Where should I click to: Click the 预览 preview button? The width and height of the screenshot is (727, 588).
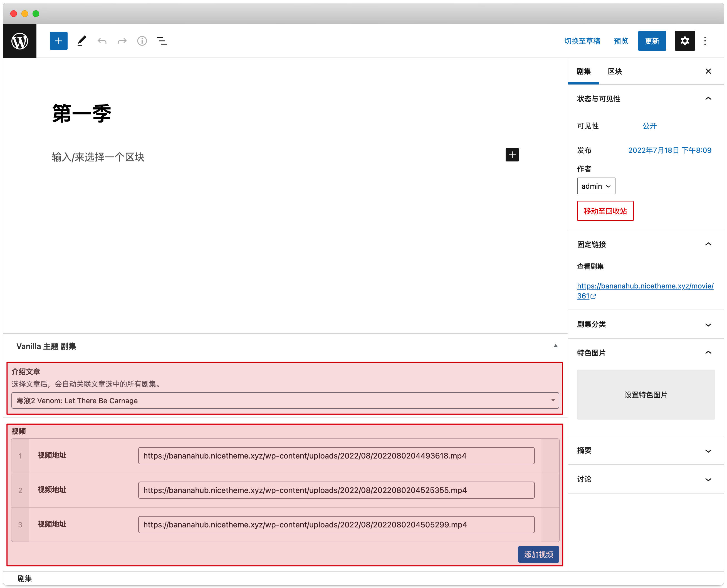tap(620, 41)
